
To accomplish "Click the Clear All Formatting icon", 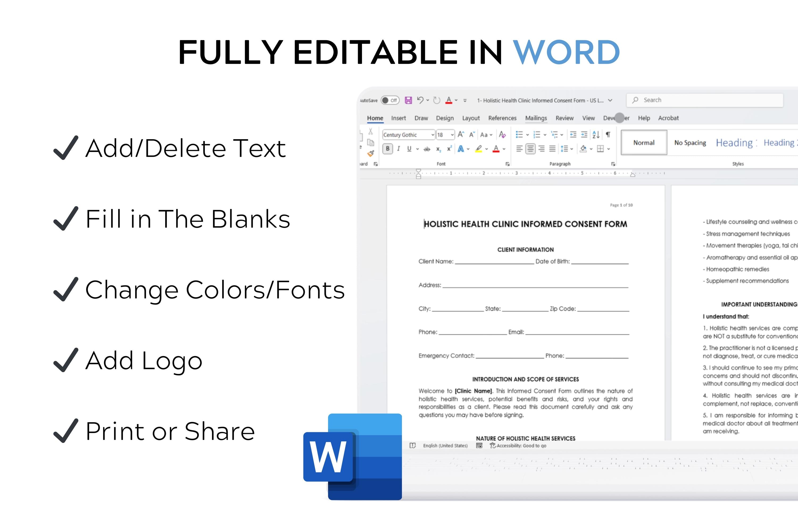I will [502, 135].
